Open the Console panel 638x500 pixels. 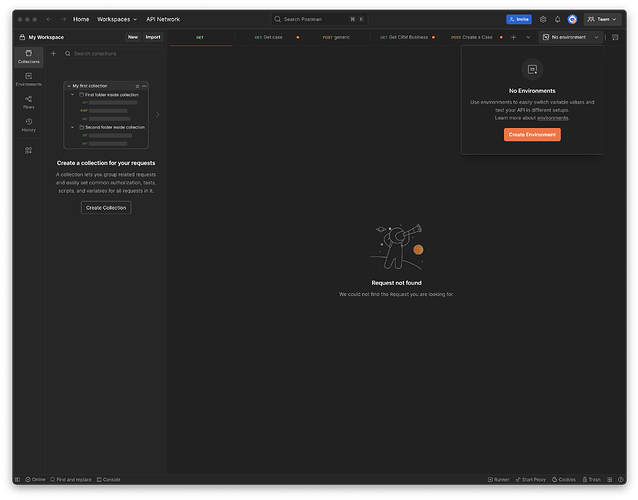click(x=109, y=480)
